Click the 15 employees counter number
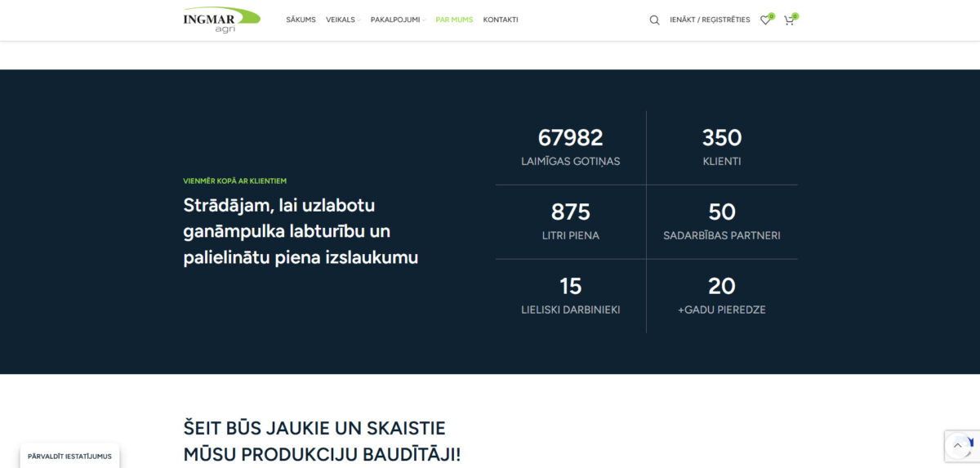This screenshot has height=468, width=980. 570,286
